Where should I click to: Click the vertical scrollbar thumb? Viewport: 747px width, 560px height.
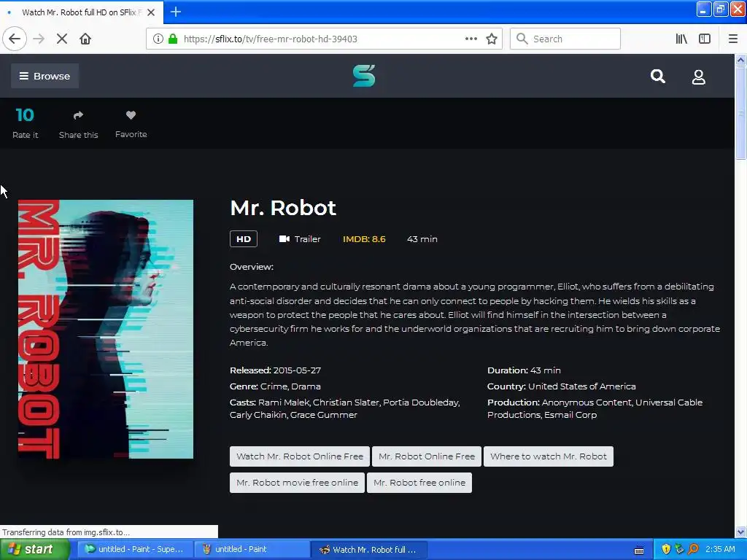(740, 113)
